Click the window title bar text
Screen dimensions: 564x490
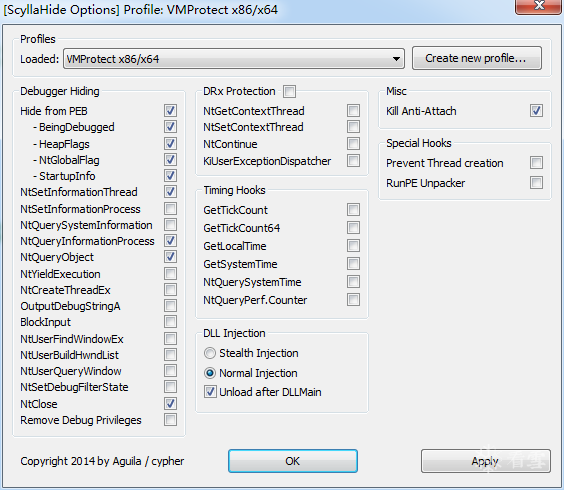[141, 10]
